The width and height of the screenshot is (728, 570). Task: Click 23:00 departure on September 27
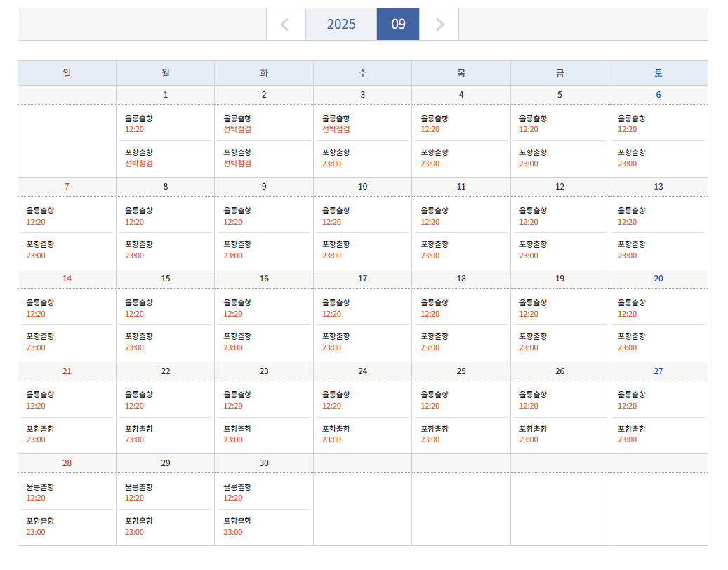627,439
